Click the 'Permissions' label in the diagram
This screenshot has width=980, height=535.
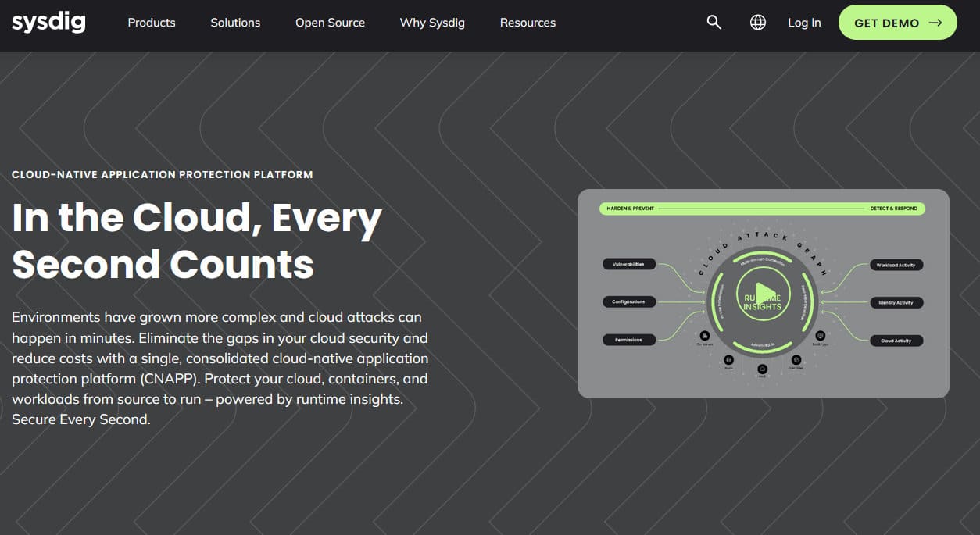tap(629, 340)
